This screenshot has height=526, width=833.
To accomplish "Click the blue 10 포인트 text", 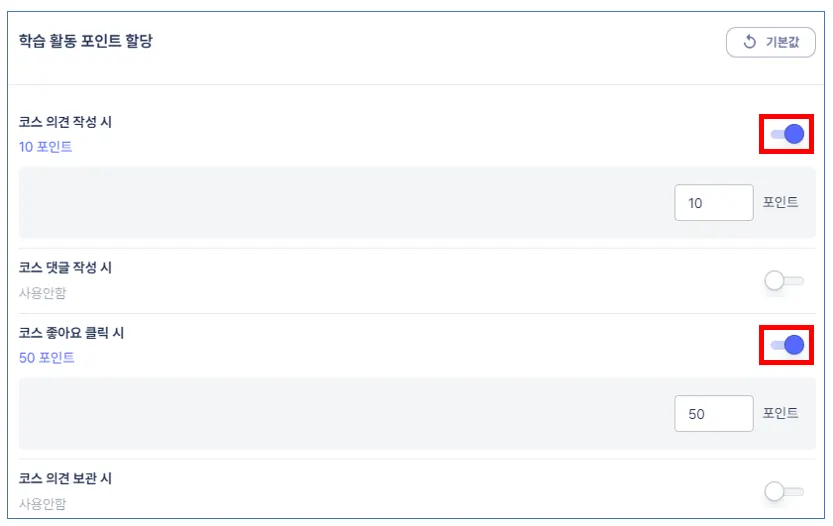I will 46,147.
